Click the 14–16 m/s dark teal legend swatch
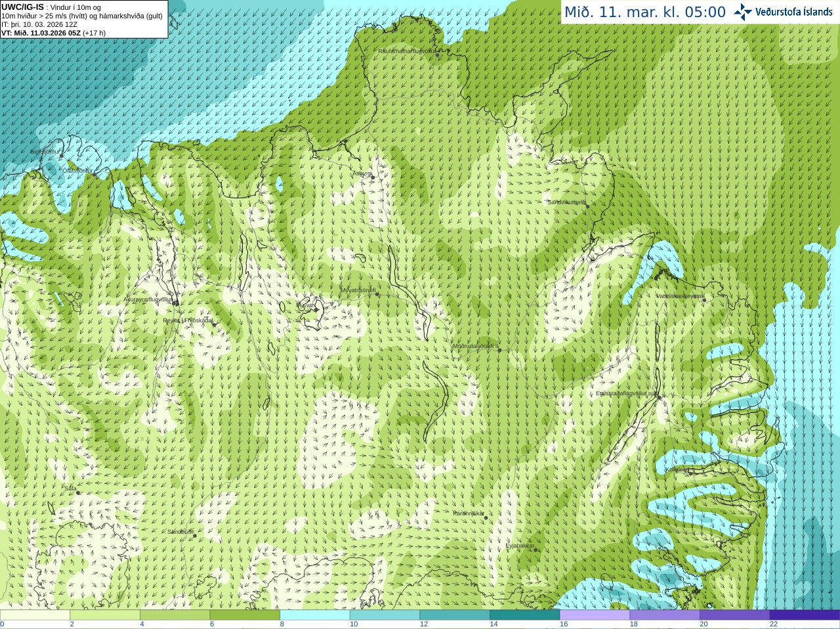This screenshot has width=840, height=629. [525, 615]
